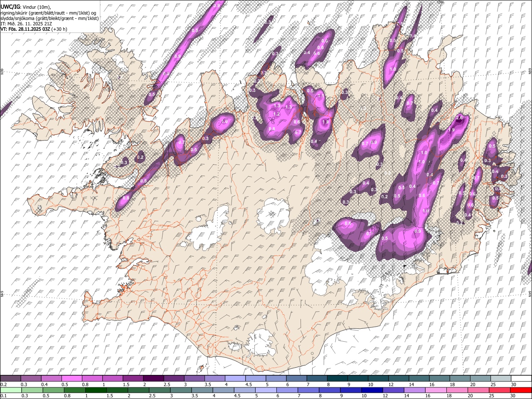
Task: Click the initial time 'IT: Mið. 26. 11. 2025 21Z'
Action: pos(26,24)
